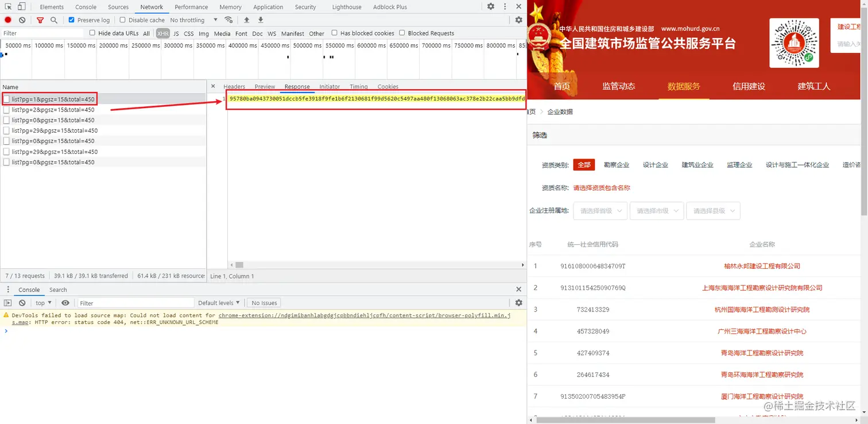Image resolution: width=868 pixels, height=424 pixels.
Task: Enable the Disable cache checkbox
Action: point(122,20)
